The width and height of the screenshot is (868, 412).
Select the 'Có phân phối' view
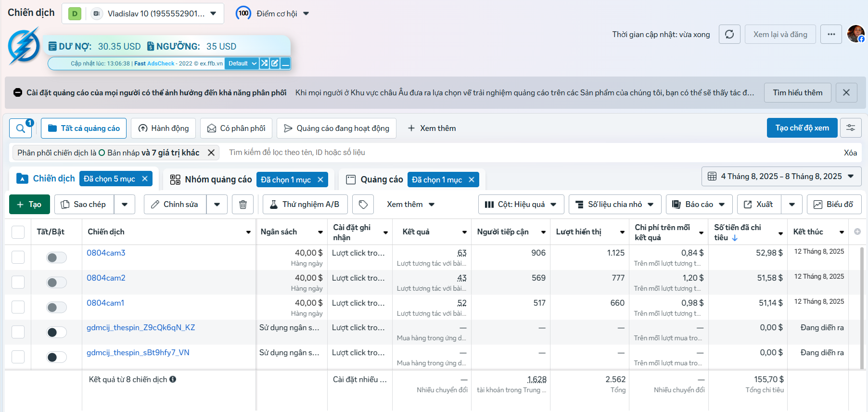coord(236,129)
